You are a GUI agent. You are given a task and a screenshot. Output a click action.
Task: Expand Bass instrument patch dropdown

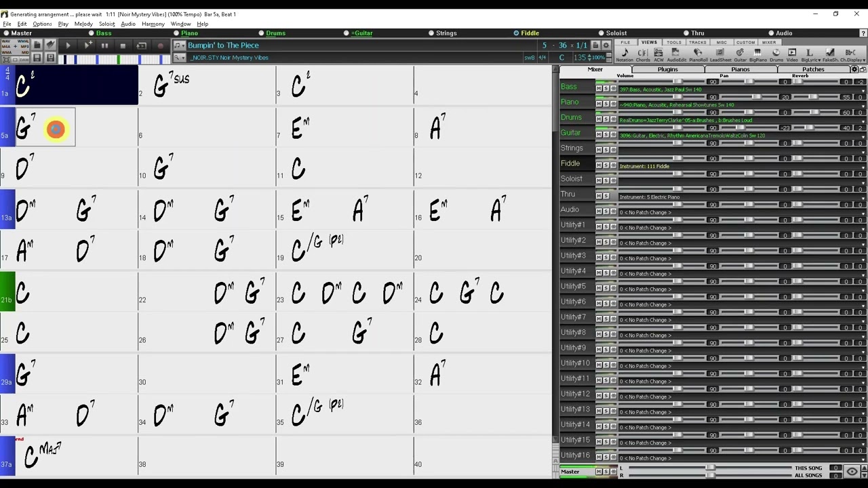point(863,89)
